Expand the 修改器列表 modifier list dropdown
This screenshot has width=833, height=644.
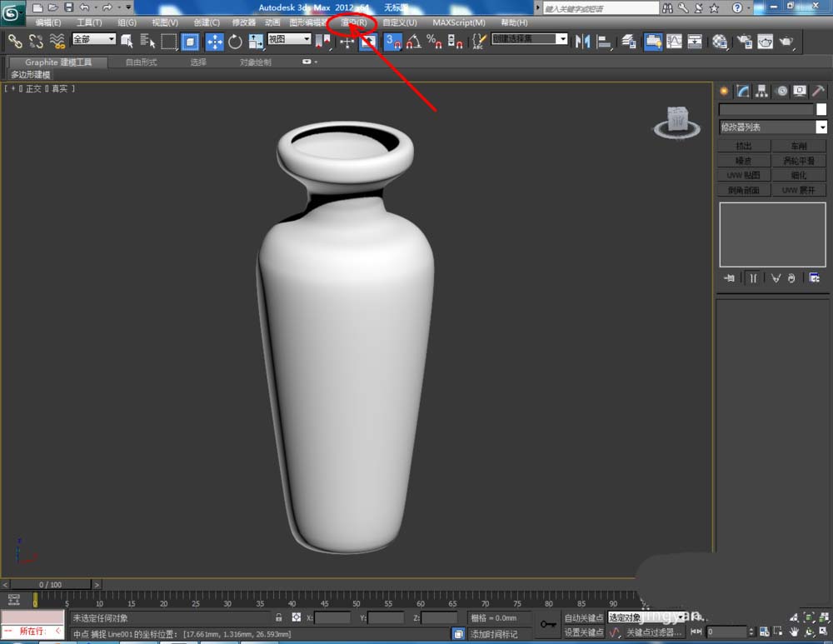(x=821, y=127)
